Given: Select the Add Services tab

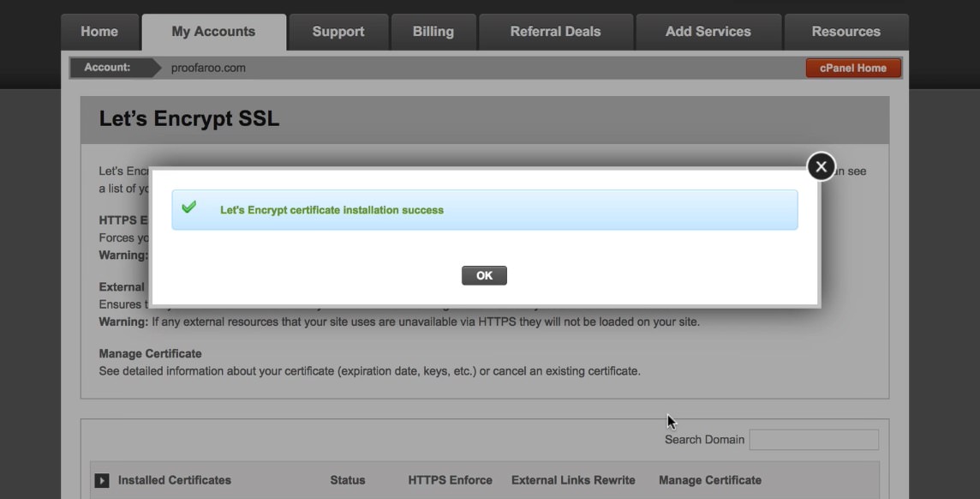Looking at the screenshot, I should click(708, 32).
